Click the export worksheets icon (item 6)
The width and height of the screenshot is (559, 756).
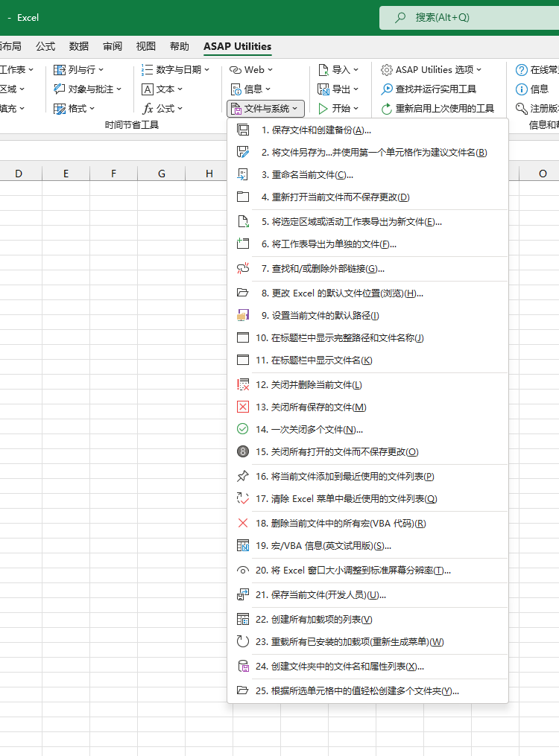click(243, 244)
